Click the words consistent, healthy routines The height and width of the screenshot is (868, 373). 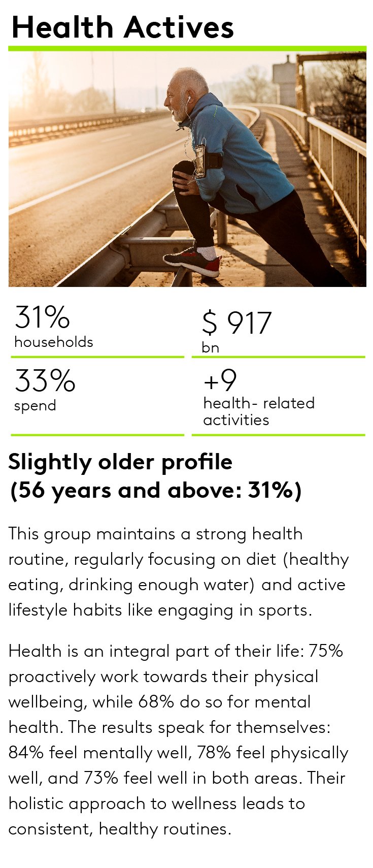pos(120,829)
